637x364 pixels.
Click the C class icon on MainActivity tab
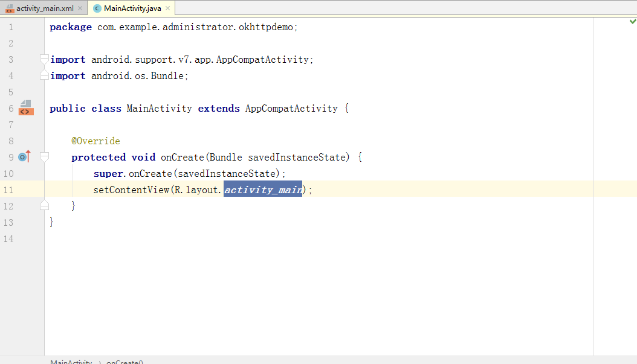[97, 8]
